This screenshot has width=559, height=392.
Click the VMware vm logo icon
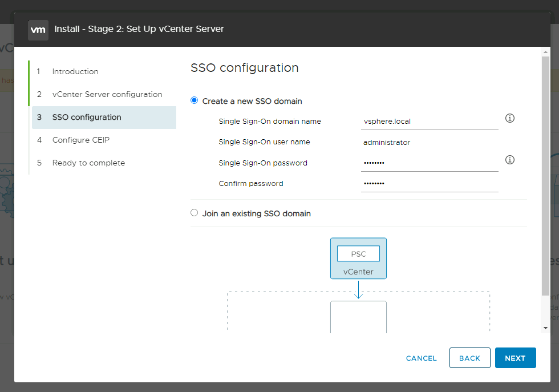38,29
